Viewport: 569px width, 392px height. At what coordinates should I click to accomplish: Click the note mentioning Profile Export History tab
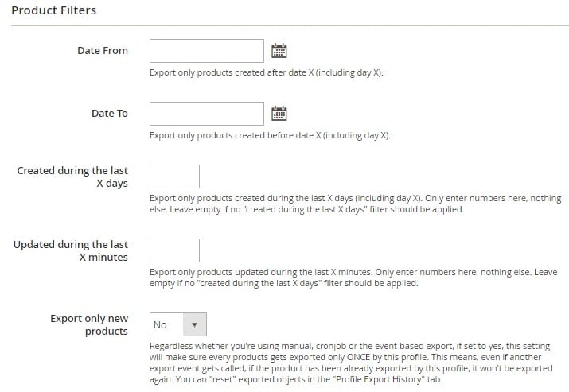click(x=351, y=363)
